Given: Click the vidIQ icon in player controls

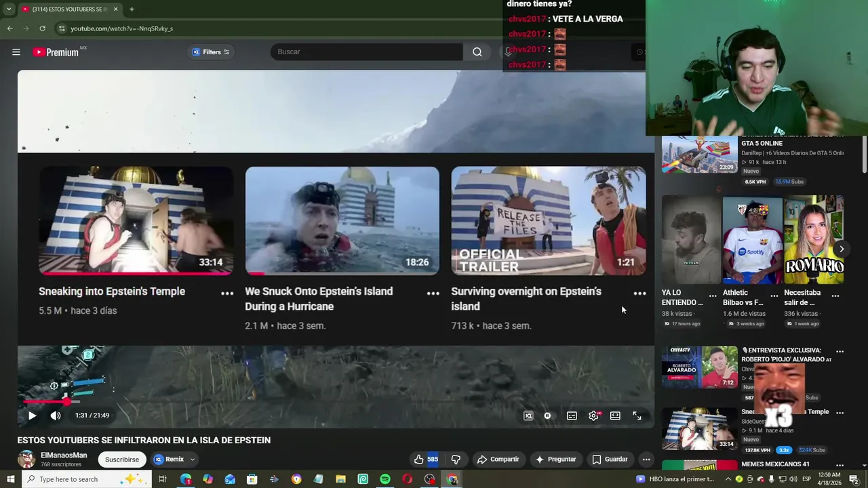Looking at the screenshot, I should 528,416.
